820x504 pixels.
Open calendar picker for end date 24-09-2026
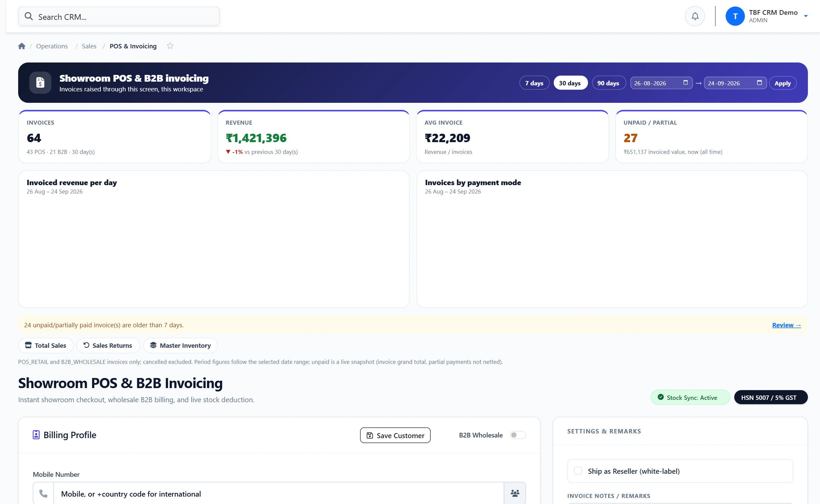tap(759, 83)
